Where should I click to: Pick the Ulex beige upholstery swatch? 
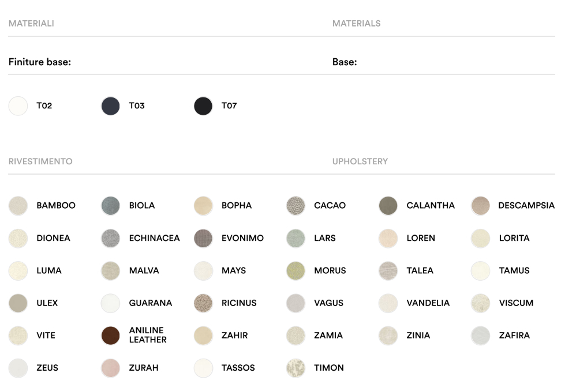pos(18,303)
